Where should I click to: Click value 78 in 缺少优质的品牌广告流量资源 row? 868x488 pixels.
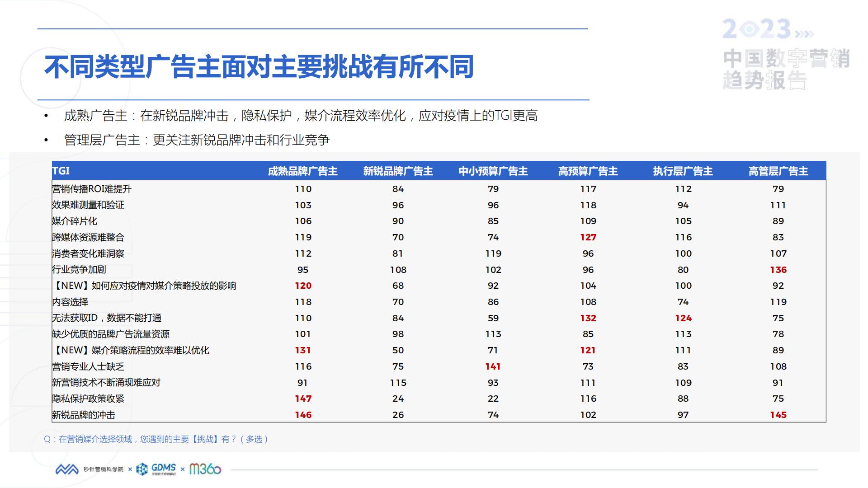(x=778, y=334)
